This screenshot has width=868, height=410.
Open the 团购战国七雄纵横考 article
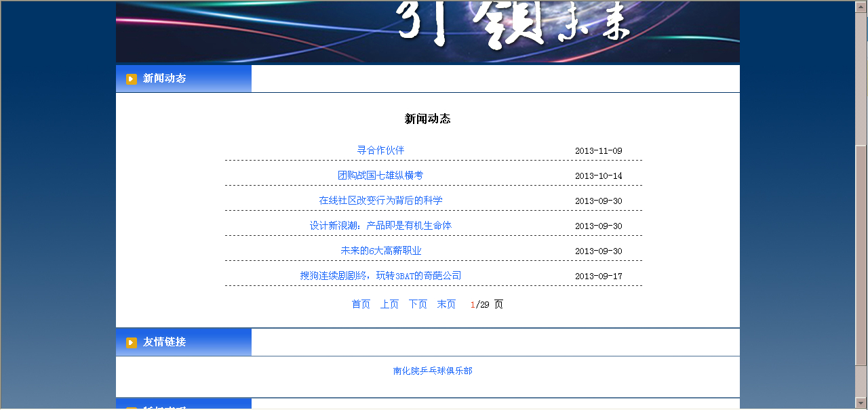pos(380,176)
